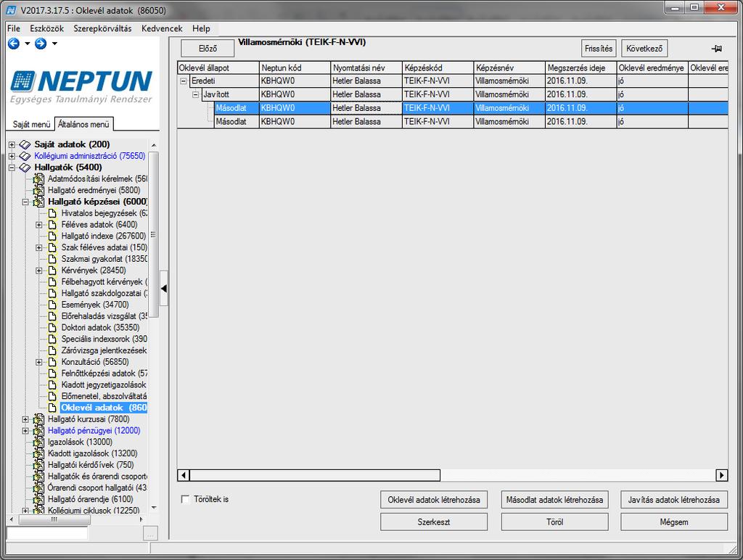Click the Előző button
The width and height of the screenshot is (743, 560).
tap(208, 49)
